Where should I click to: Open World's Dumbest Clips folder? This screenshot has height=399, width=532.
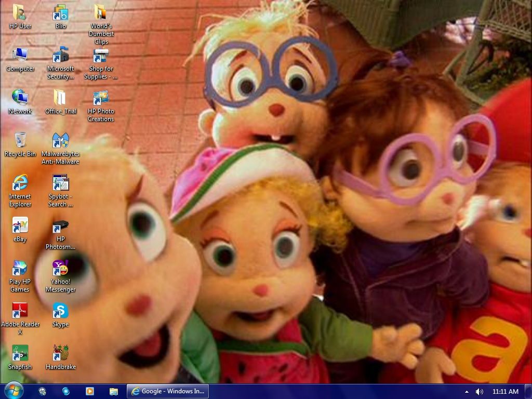[101, 24]
